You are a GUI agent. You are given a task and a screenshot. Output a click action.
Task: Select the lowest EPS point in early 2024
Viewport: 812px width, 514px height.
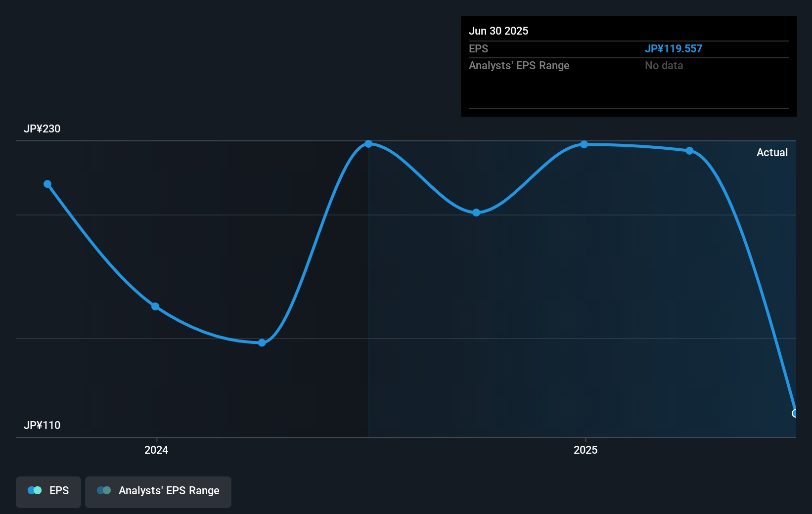[x=262, y=343]
